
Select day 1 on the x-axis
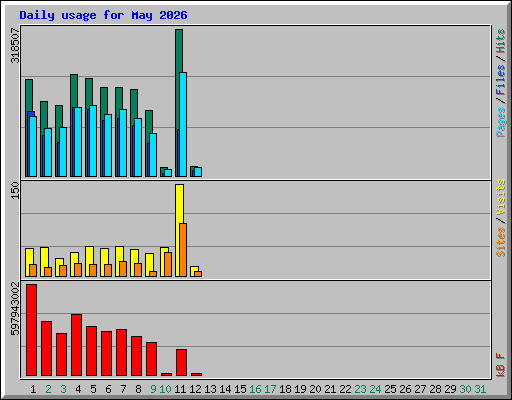tap(33, 389)
